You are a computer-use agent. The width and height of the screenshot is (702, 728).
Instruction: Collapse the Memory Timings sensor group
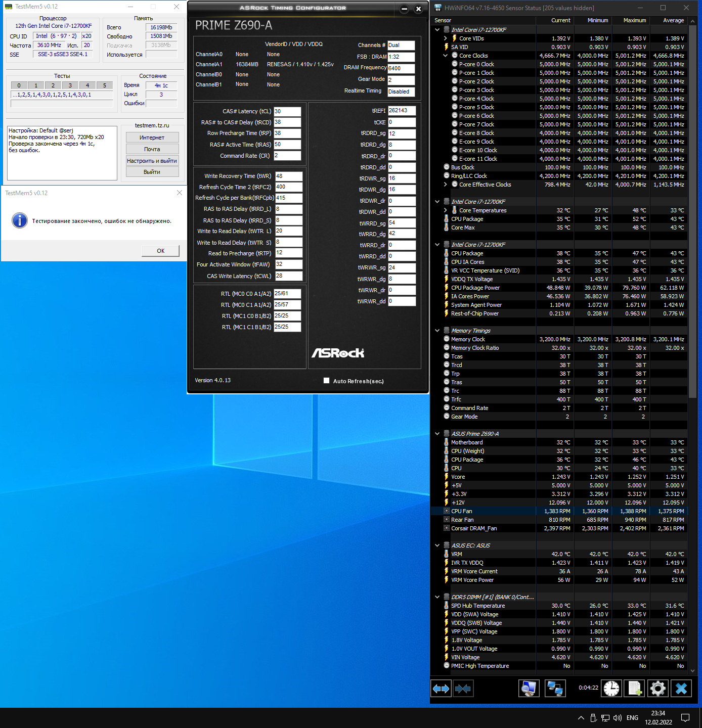point(437,331)
